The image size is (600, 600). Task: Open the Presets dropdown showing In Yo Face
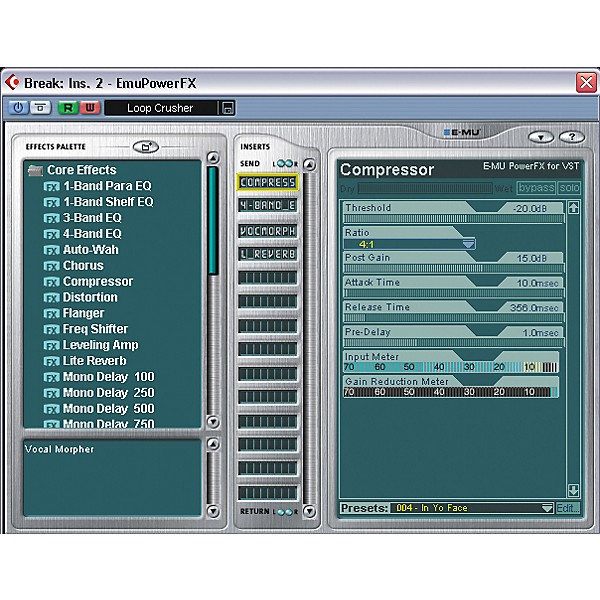[472, 508]
